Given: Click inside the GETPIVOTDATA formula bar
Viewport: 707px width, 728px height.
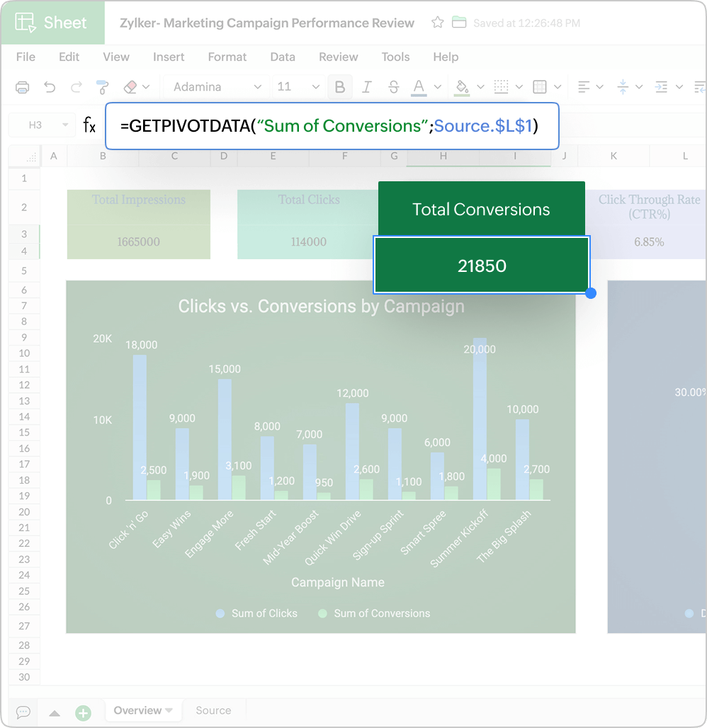Looking at the screenshot, I should pos(332,126).
